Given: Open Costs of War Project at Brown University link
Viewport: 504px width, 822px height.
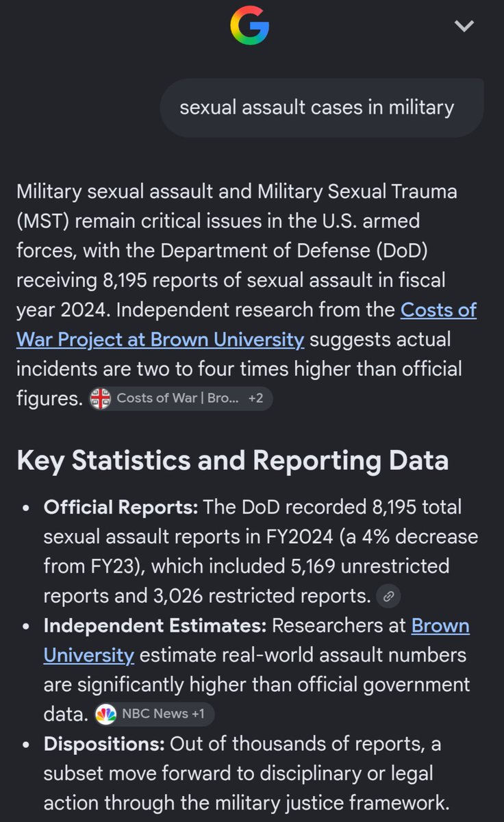Looking at the screenshot, I should [x=247, y=324].
